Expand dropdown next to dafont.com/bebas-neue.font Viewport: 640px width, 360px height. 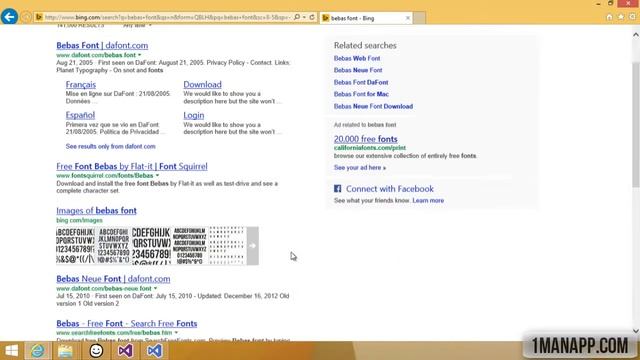(156, 288)
